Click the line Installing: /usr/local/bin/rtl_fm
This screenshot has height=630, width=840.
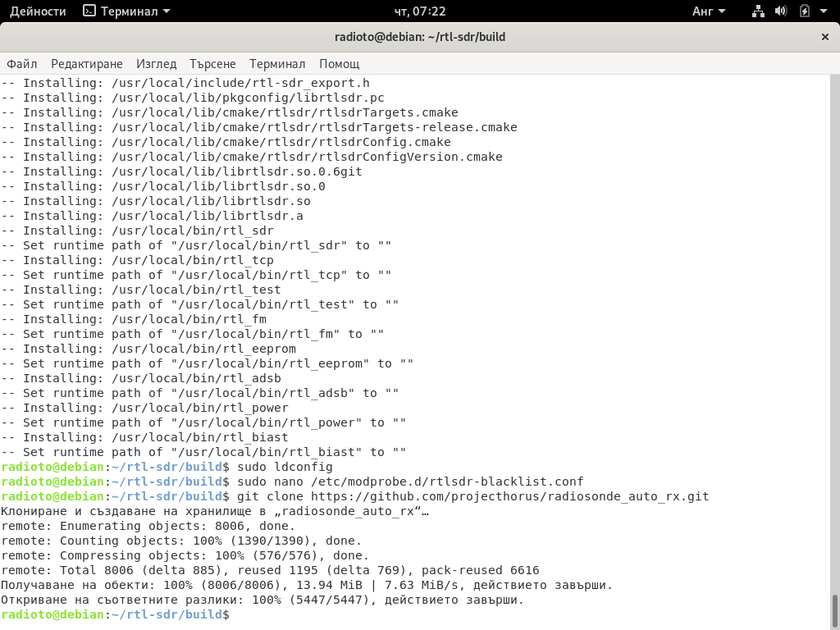click(x=134, y=319)
